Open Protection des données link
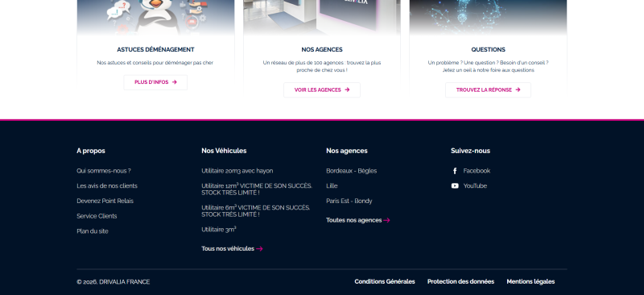Screen dimensions: 644x295 pos(460,282)
